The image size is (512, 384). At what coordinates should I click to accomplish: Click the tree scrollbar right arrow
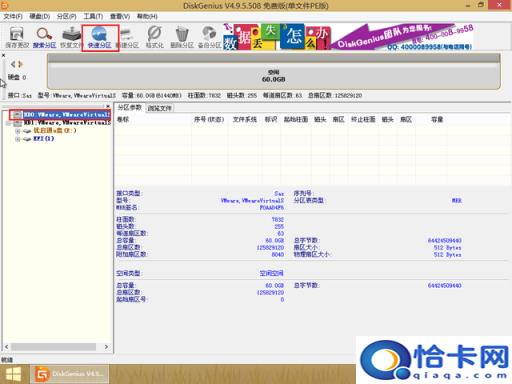(106, 347)
